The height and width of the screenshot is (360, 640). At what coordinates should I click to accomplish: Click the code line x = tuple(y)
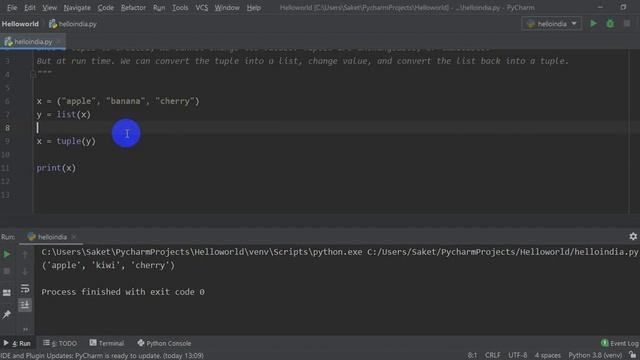(x=66, y=141)
